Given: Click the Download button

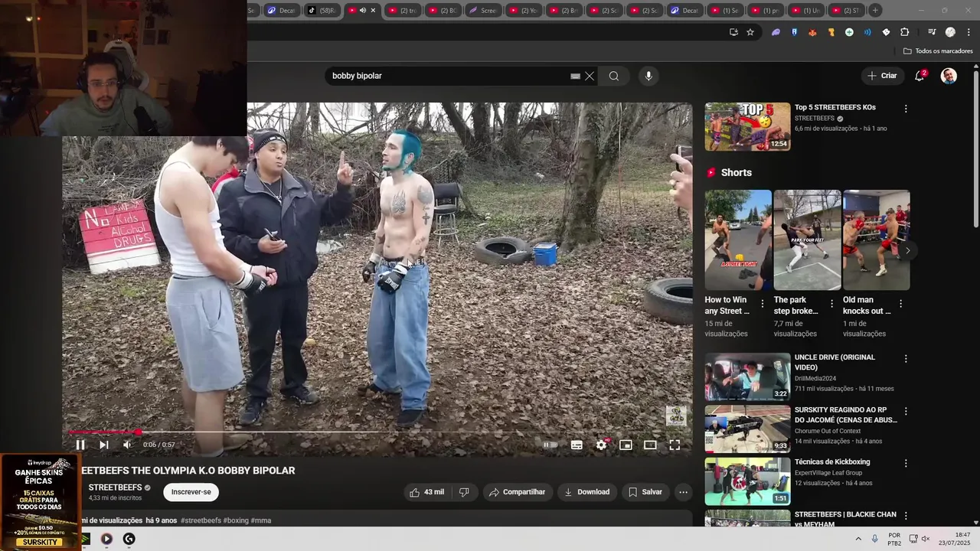Looking at the screenshot, I should 587,492.
